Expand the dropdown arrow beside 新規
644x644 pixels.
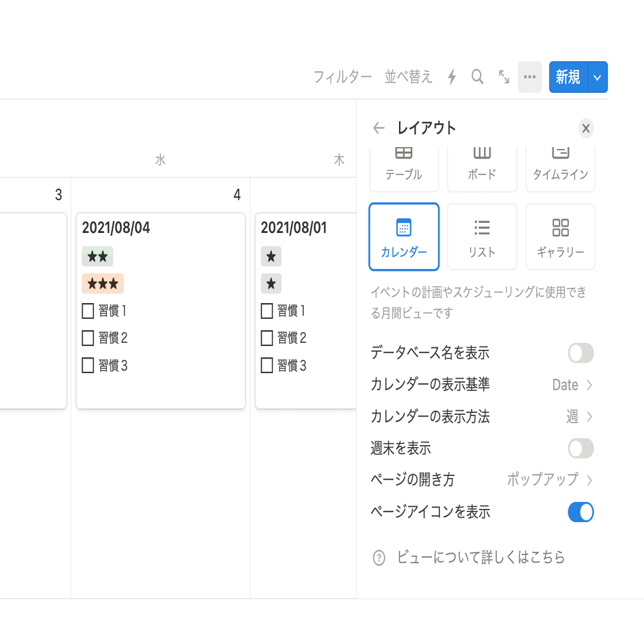click(597, 77)
